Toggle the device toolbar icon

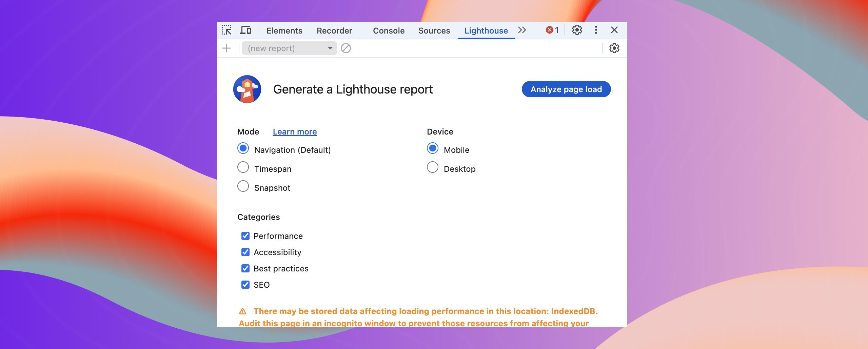(x=245, y=30)
